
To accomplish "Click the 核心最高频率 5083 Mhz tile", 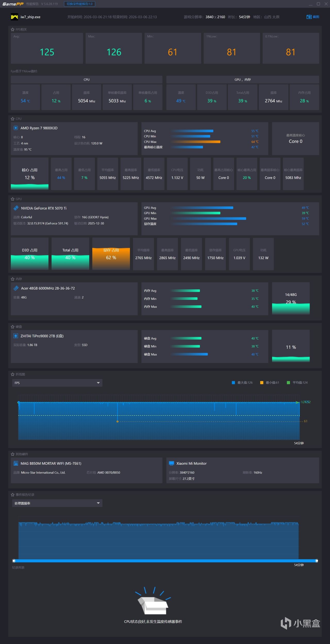I will [x=293, y=174].
